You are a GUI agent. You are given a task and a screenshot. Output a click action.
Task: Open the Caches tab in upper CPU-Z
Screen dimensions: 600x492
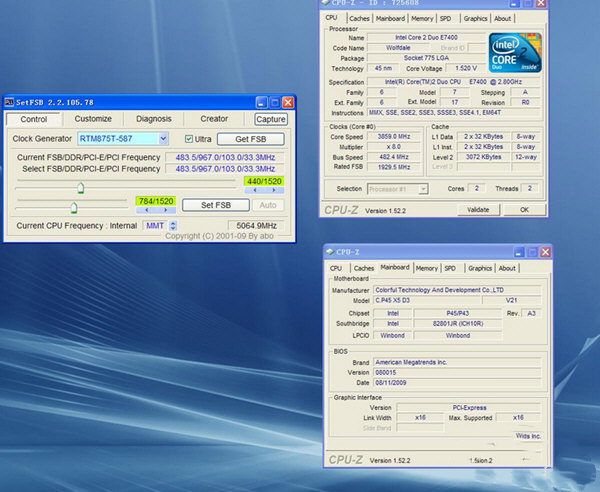pyautogui.click(x=360, y=18)
